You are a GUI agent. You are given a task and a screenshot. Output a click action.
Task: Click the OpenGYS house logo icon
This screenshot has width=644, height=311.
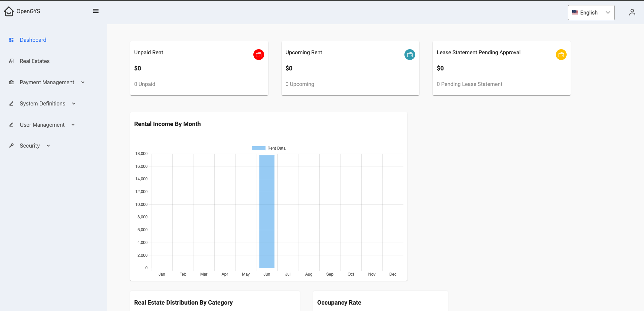9,11
